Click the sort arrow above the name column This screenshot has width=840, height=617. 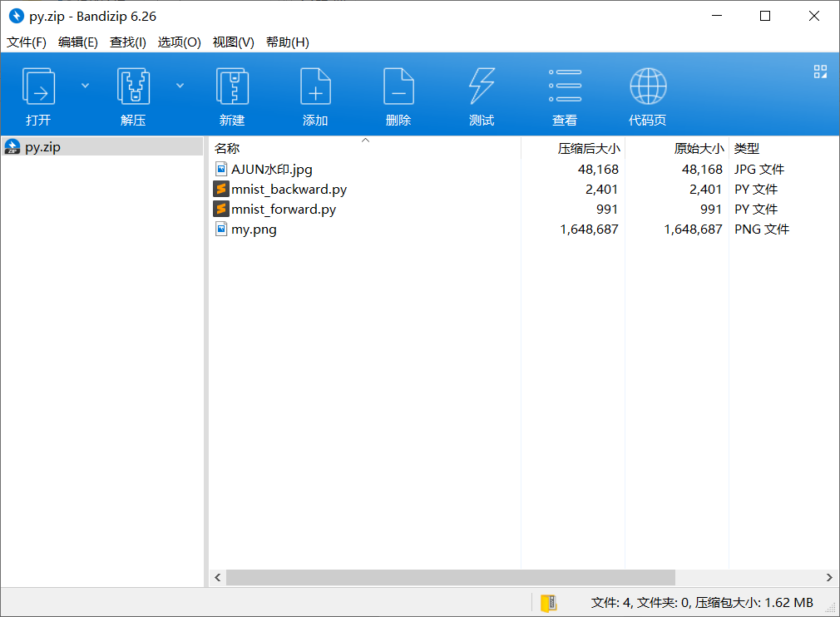click(365, 141)
